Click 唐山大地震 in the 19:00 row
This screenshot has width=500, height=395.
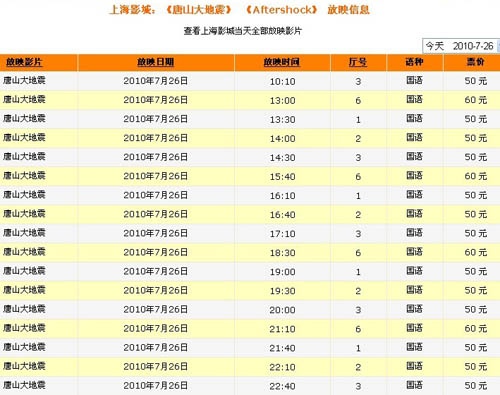(24, 271)
